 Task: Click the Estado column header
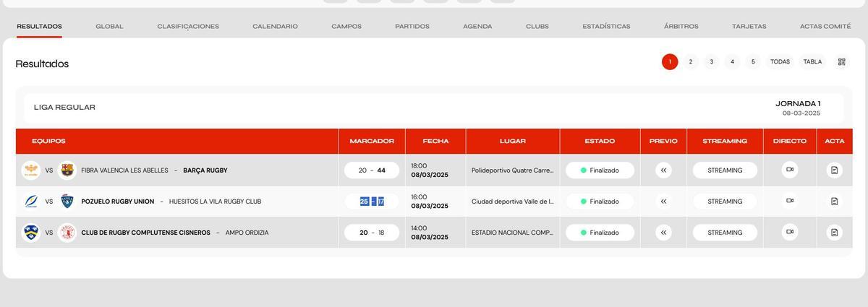click(x=600, y=141)
